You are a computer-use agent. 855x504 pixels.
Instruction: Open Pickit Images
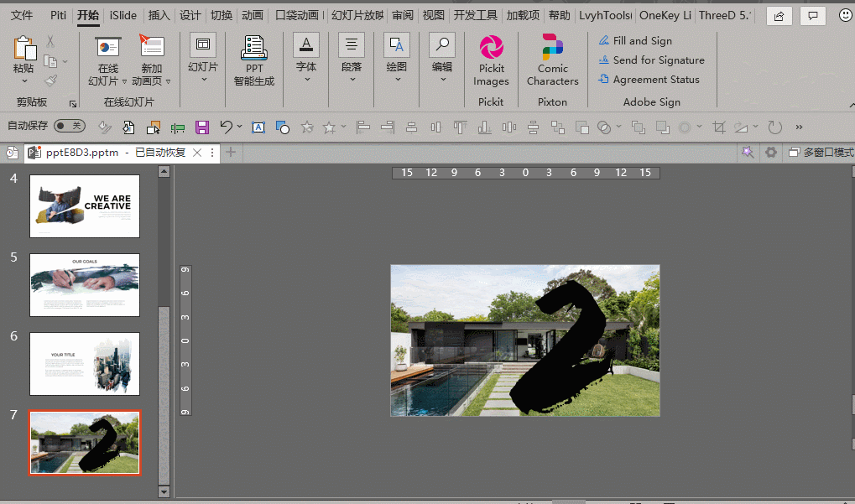pyautogui.click(x=491, y=60)
